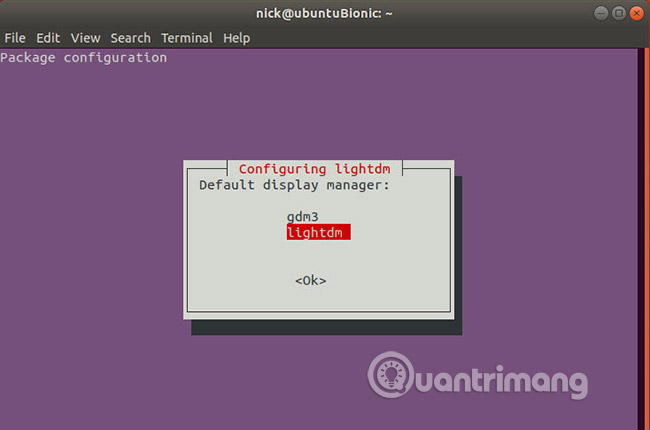Click the nick@ubuntuBionic window title
Screen dimensions: 650x430
click(324, 13)
